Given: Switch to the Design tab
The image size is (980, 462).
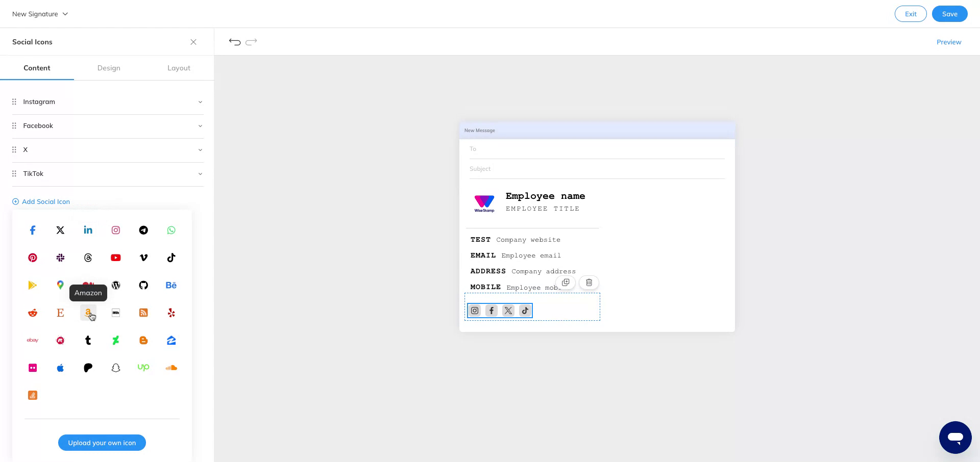Looking at the screenshot, I should [109, 68].
